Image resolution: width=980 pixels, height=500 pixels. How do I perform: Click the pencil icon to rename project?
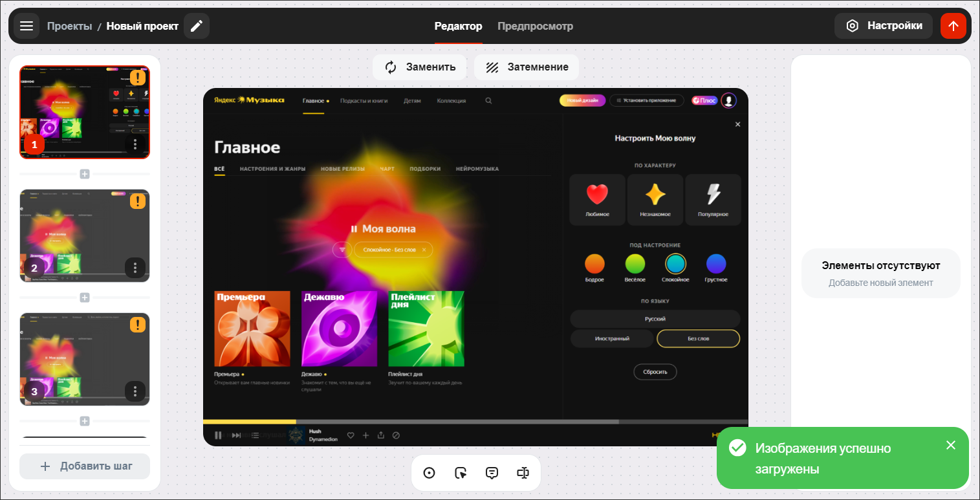pos(197,26)
